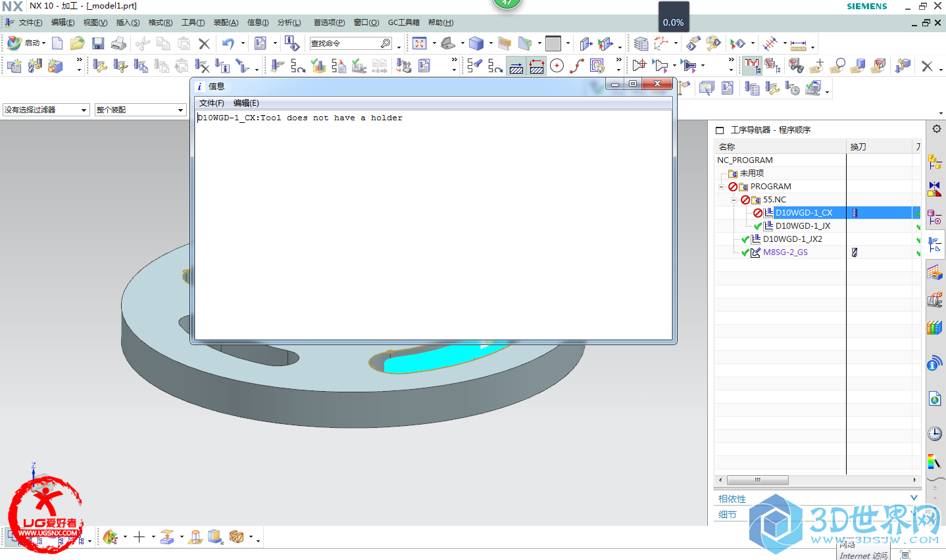
Task: Select the D10WGD-1_CX operation
Action: tap(804, 213)
